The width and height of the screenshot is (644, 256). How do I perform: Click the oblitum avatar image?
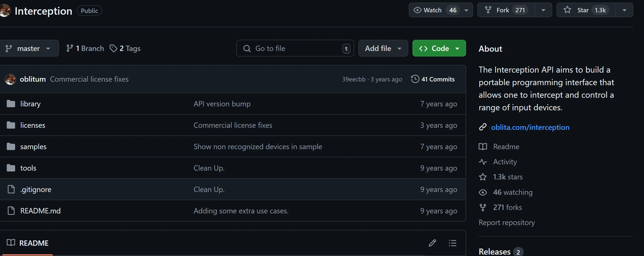tap(10, 79)
